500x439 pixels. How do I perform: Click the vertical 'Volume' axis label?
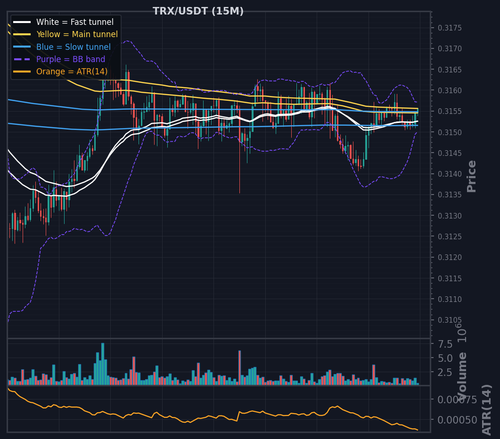(462, 376)
